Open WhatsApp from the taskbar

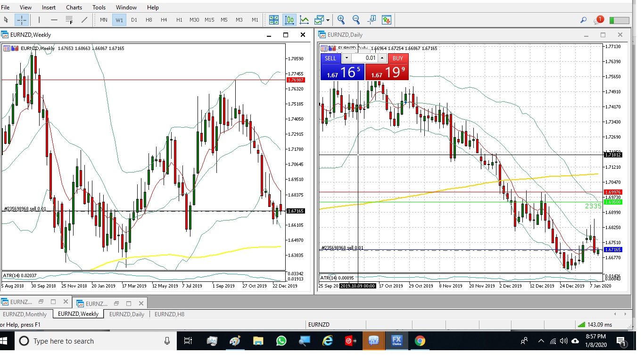coord(281,341)
